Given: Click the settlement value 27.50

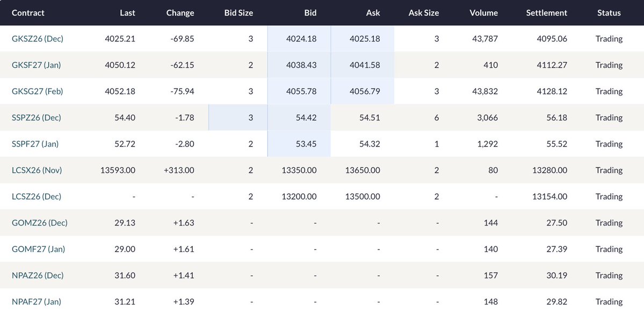Looking at the screenshot, I should pos(558,222).
